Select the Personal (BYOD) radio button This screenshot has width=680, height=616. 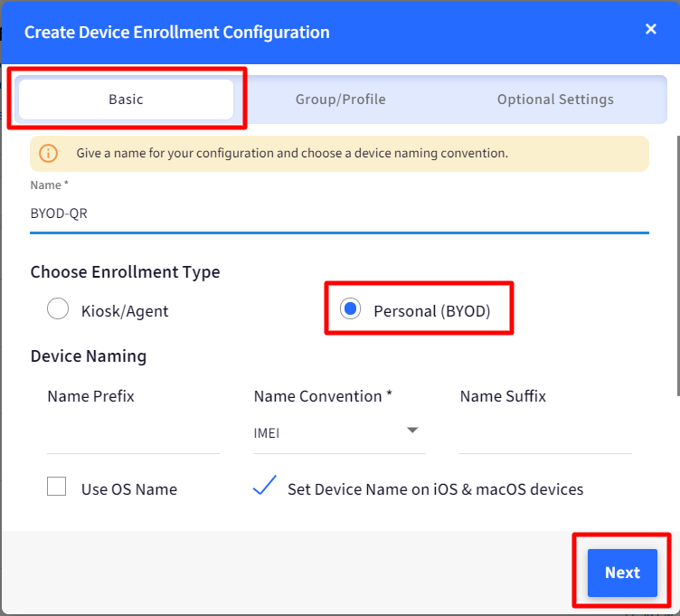pos(350,308)
